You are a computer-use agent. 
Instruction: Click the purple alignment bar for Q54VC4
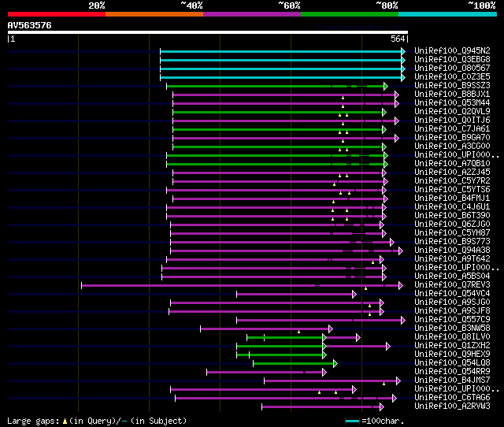[295, 294]
